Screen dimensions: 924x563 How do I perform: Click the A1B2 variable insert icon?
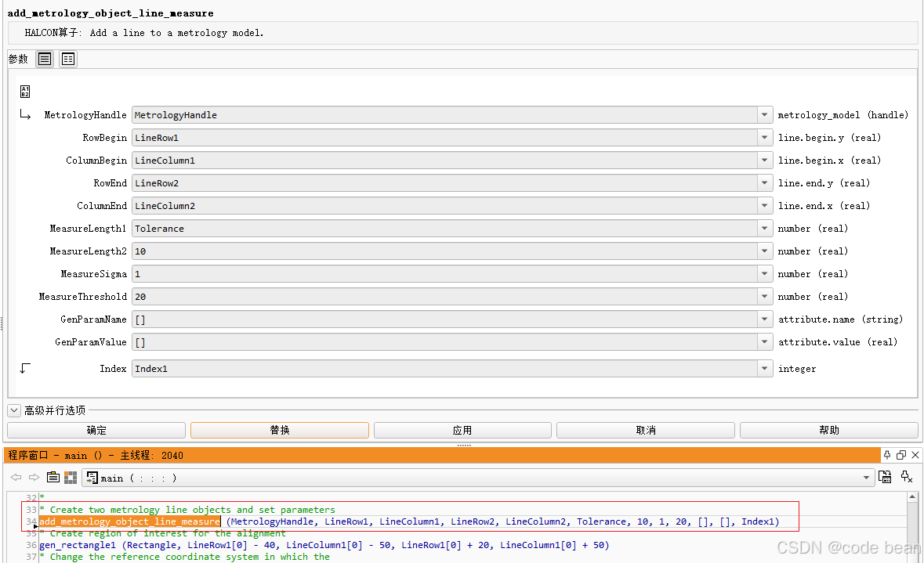[x=25, y=92]
